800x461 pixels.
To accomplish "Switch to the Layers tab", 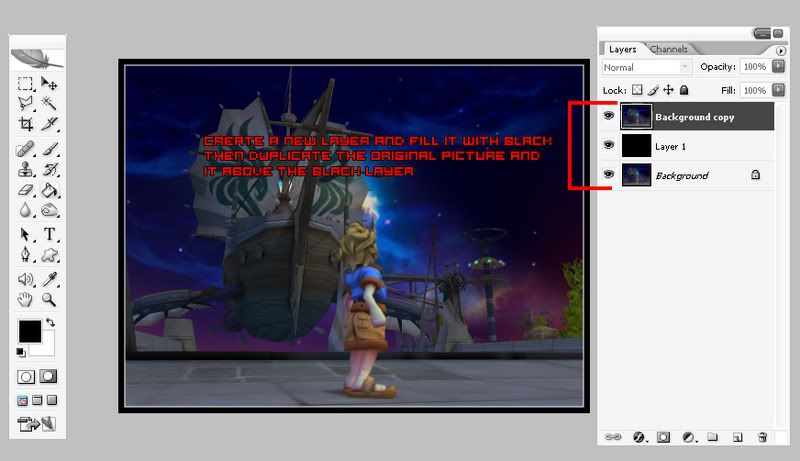I will 622,49.
